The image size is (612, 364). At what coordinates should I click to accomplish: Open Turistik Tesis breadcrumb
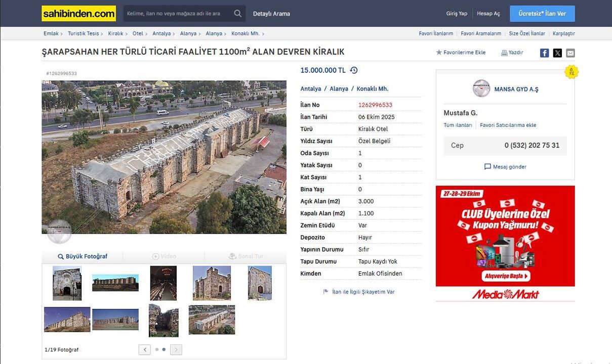point(84,33)
